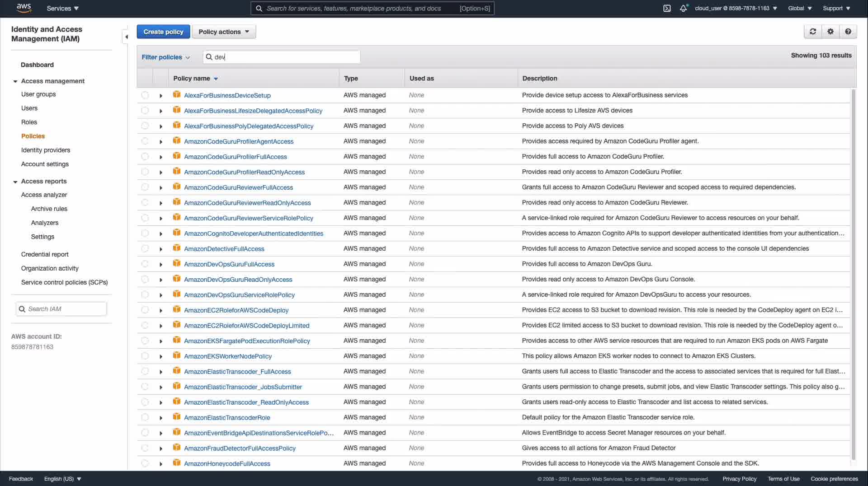Screen dimensions: 868x486
Task: Open the Credential report page
Action: (45, 255)
